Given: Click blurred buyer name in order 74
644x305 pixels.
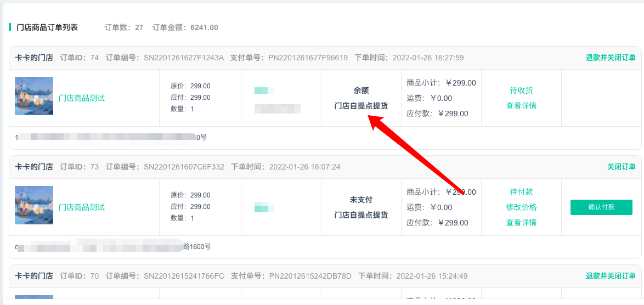Looking at the screenshot, I should point(264,91).
